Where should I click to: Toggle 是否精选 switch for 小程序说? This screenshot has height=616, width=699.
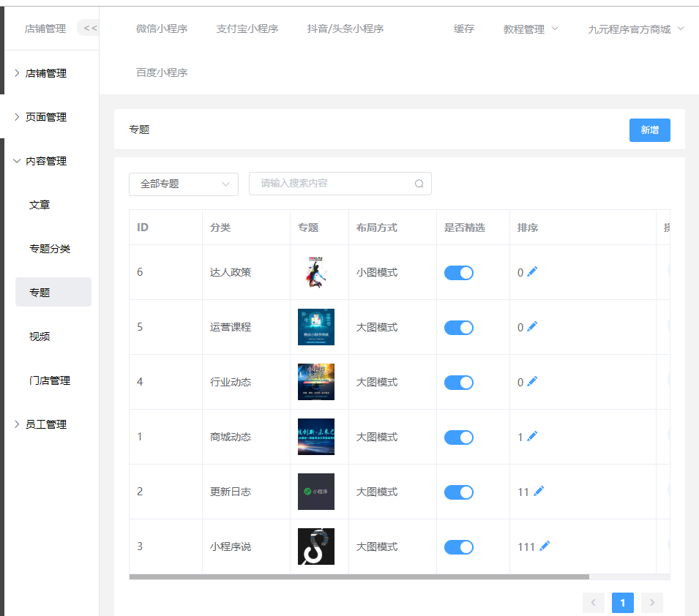[459, 547]
